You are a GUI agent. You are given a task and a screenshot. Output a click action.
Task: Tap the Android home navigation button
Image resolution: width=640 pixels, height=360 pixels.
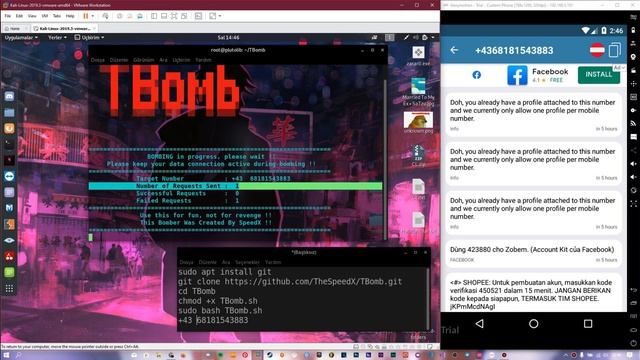(533, 324)
